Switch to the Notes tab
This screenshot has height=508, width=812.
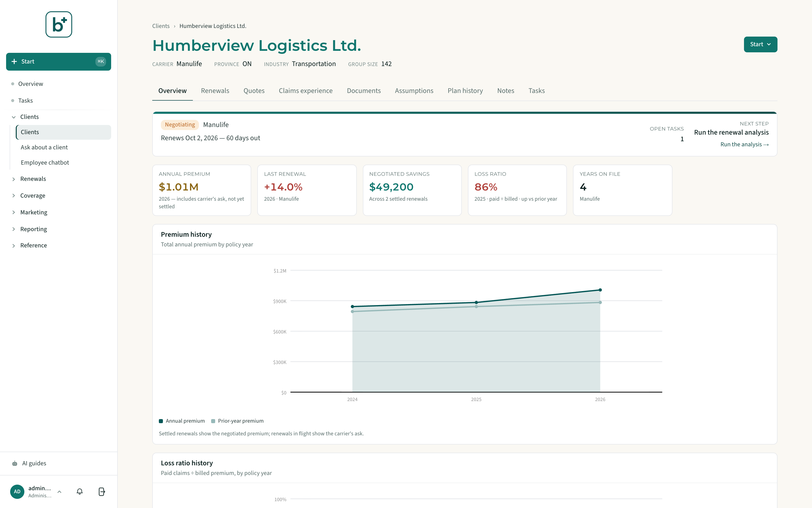(x=506, y=91)
